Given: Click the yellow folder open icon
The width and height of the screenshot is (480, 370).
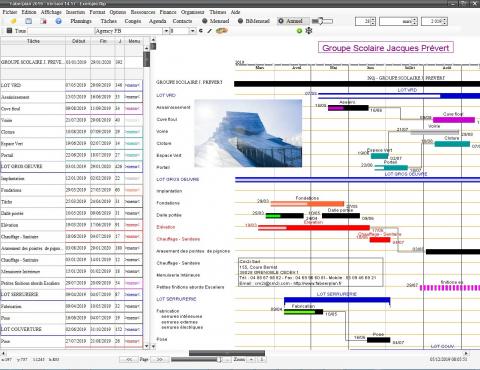Looking at the screenshot, I should [13, 21].
